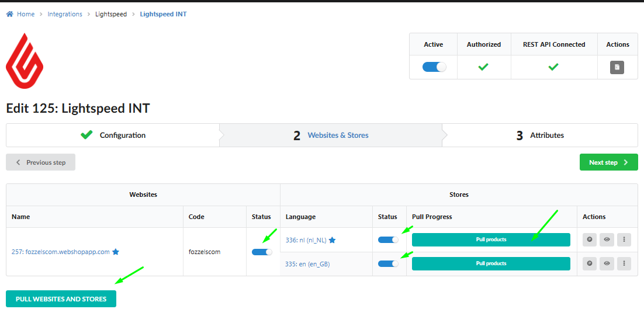Open the Home breadcrumb link
This screenshot has height=316, width=644.
pos(26,14)
